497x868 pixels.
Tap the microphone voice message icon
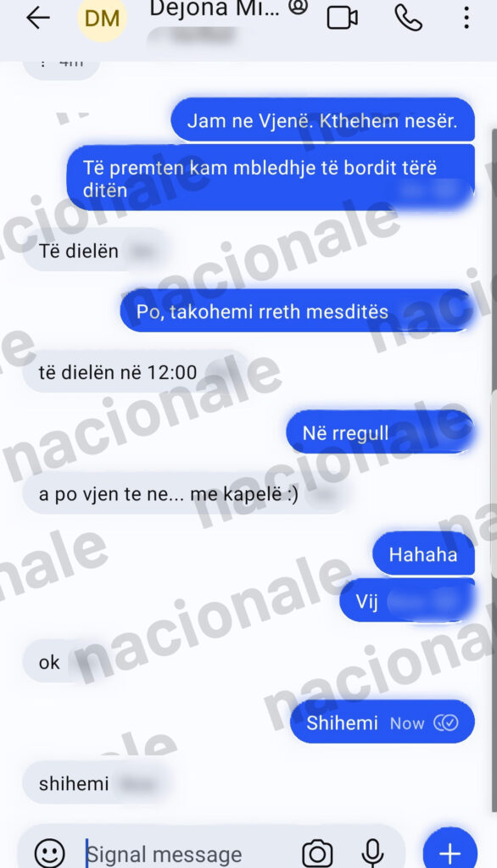click(x=372, y=853)
